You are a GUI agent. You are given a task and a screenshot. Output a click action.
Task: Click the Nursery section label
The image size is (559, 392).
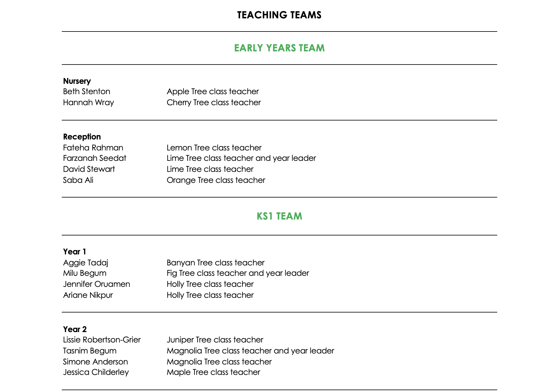77,81
